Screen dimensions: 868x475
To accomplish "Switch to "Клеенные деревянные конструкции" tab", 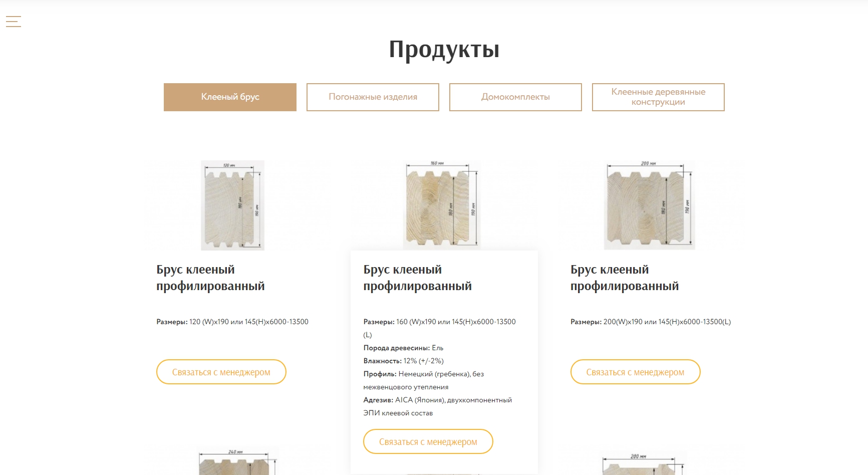I will [658, 97].
